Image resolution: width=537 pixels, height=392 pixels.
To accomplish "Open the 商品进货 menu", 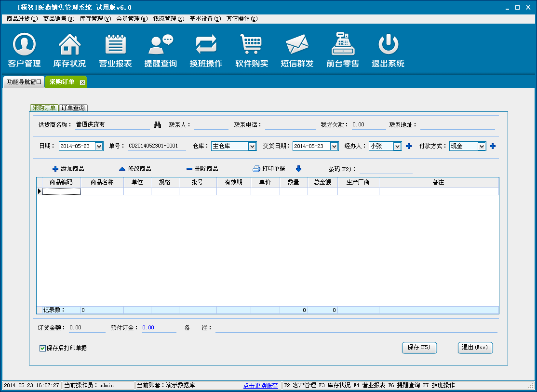I will [22, 19].
